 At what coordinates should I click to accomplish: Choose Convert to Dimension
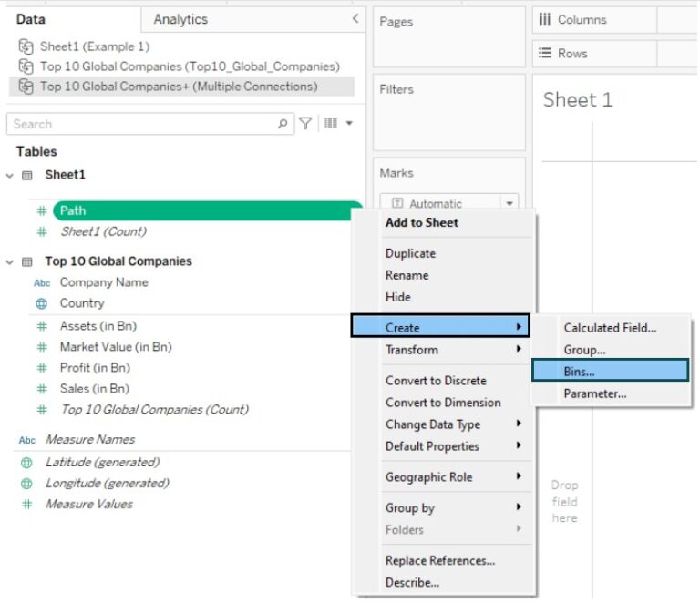point(443,403)
